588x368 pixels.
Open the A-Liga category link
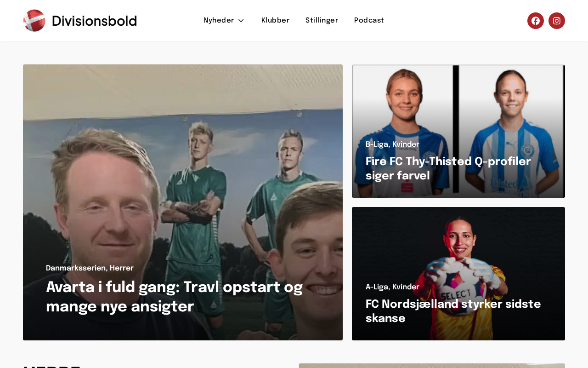[x=377, y=287]
